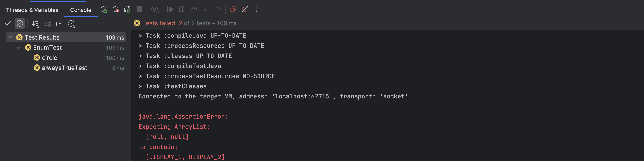This screenshot has width=644, height=161.
Task: Toggle mute breakpoints
Action: tap(245, 9)
